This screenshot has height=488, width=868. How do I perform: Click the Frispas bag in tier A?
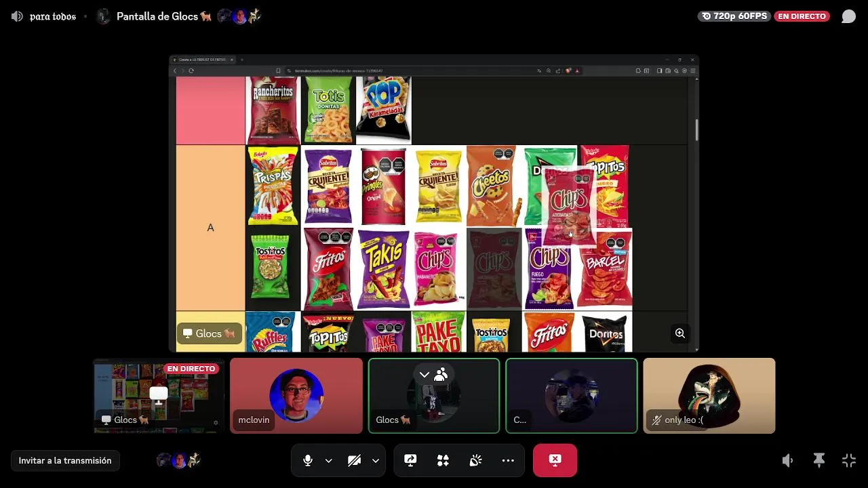[x=273, y=186]
